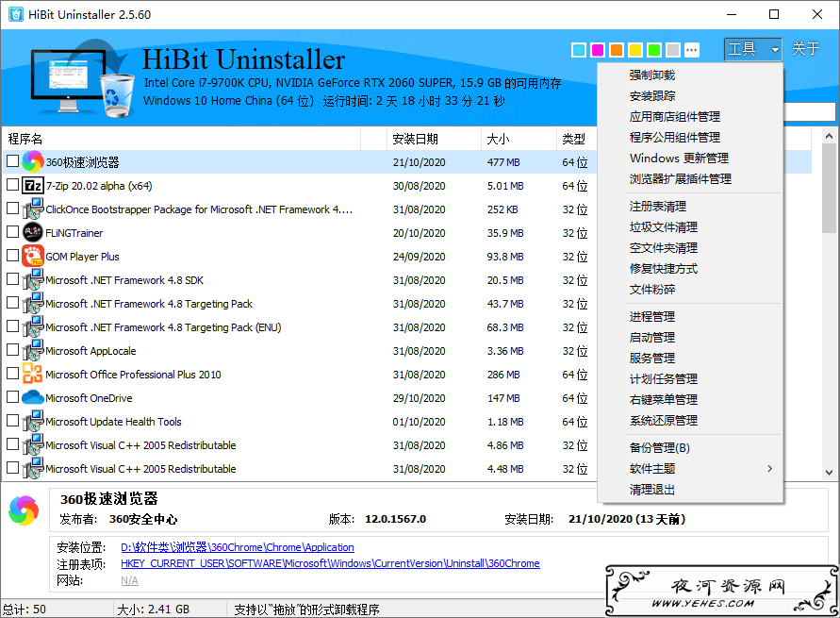This screenshot has width=840, height=618.
Task: Sort by the 大小 column header
Action: (519, 139)
